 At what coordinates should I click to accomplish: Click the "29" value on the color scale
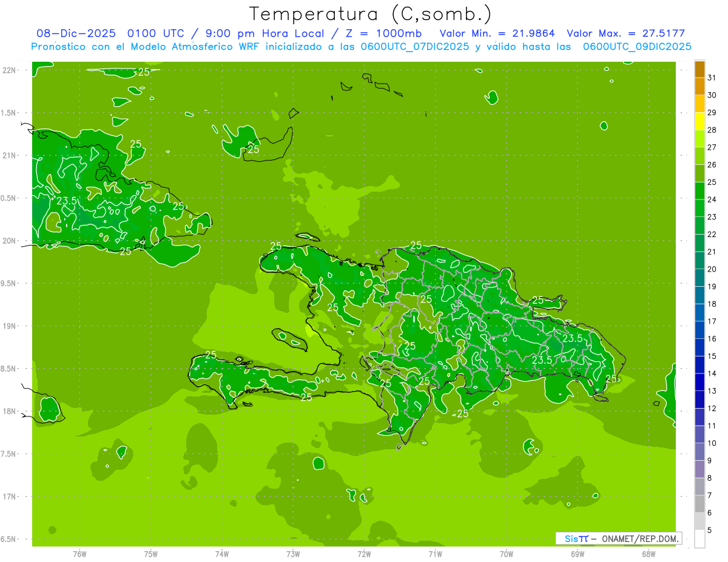pos(712,113)
